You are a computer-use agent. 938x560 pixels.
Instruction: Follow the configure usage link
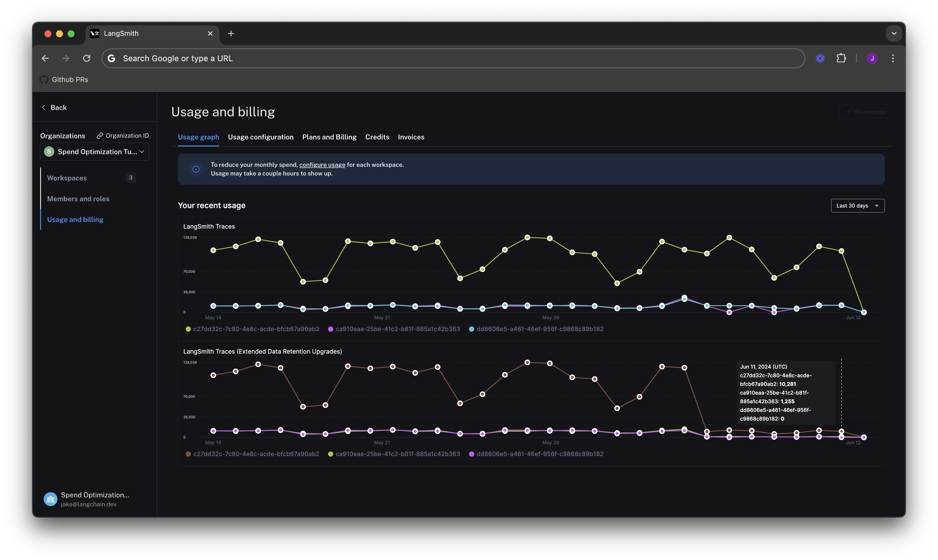click(x=322, y=165)
